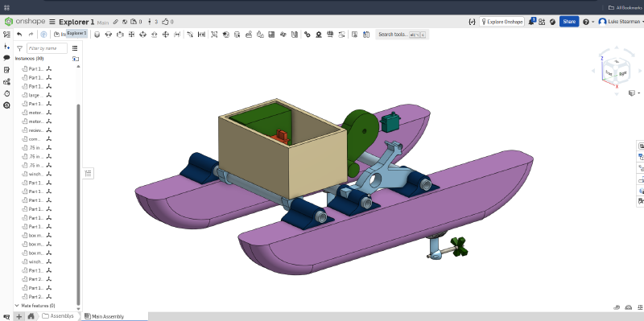This screenshot has height=321, width=644.
Task: Select the Revolute mate tool
Action: (x=109, y=35)
